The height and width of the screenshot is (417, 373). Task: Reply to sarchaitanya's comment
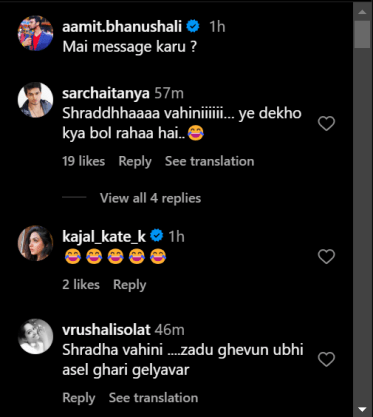(135, 161)
